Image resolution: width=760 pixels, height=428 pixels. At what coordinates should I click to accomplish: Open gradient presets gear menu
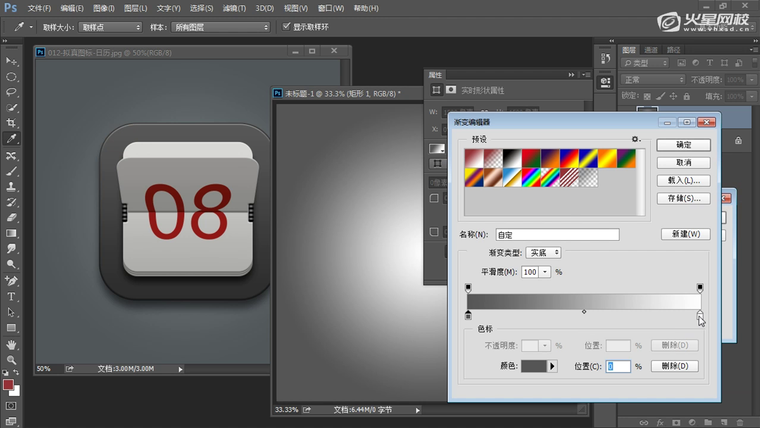(x=634, y=139)
